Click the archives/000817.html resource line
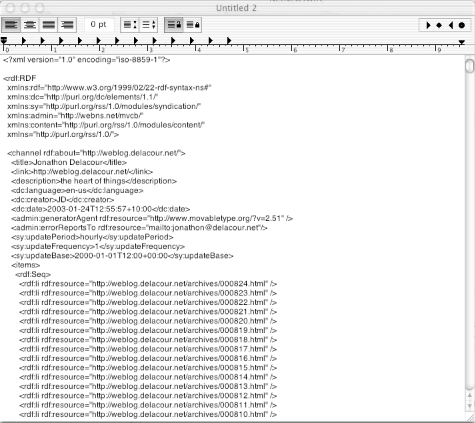Viewport: 475px width, 423px height. [x=148, y=349]
